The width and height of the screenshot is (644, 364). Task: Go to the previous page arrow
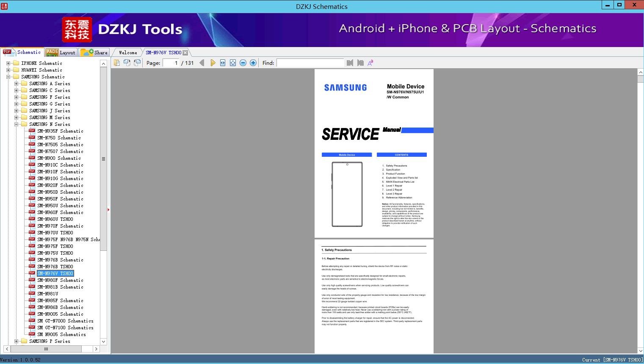point(202,63)
